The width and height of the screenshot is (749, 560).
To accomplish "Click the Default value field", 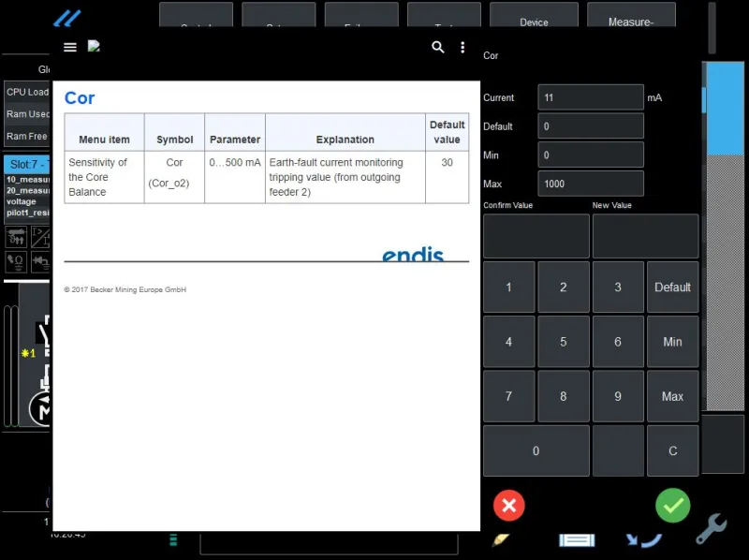I will coord(591,126).
